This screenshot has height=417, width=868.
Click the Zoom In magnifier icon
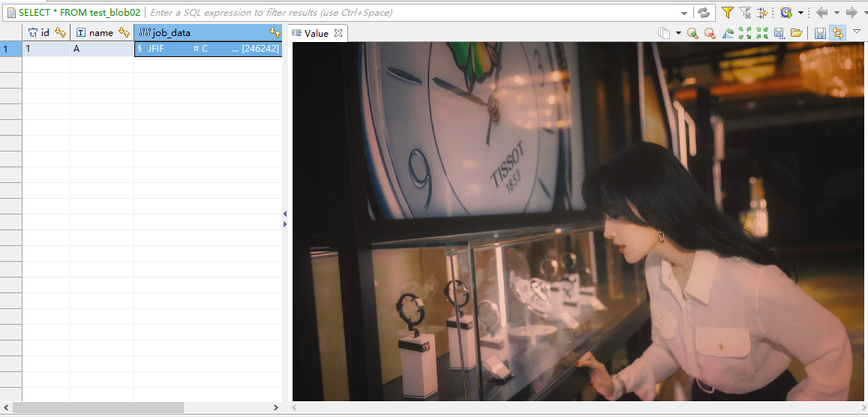coord(692,33)
